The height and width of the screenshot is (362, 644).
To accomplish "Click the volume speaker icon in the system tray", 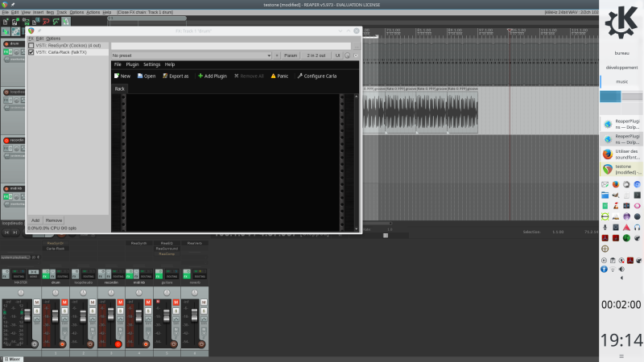I will tap(621, 269).
